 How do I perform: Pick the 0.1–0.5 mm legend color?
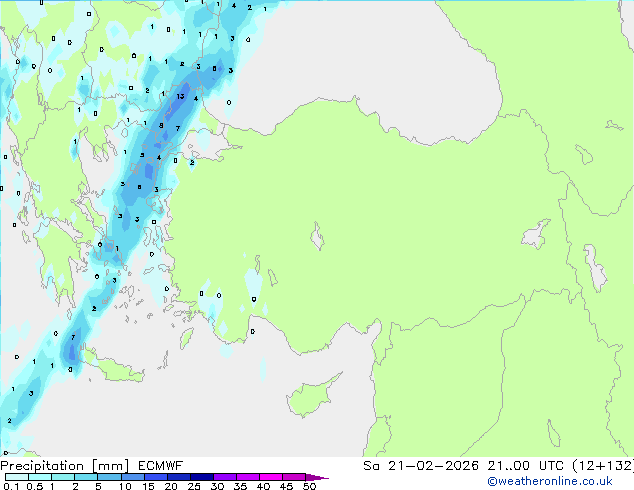(17, 477)
